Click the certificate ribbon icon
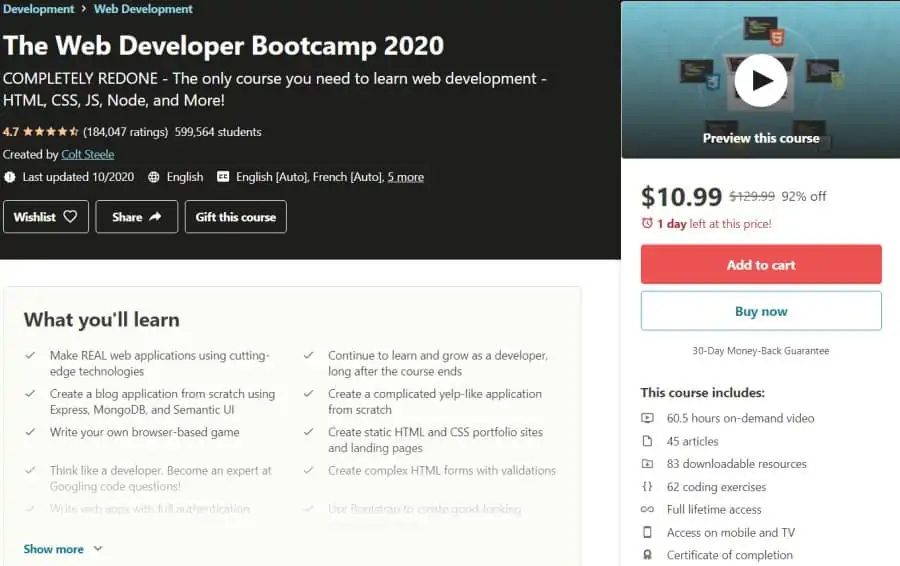 [647, 555]
